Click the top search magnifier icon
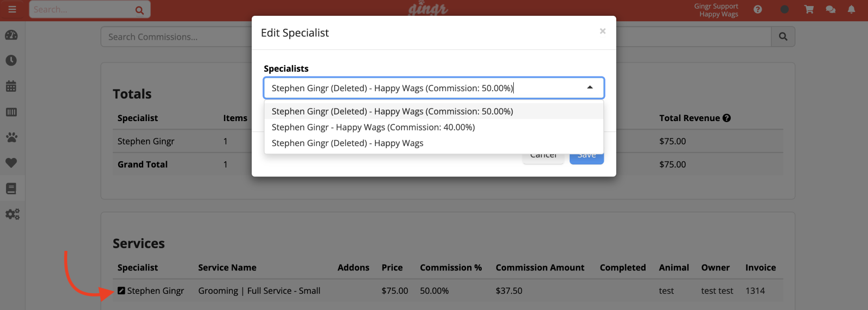 139,10
